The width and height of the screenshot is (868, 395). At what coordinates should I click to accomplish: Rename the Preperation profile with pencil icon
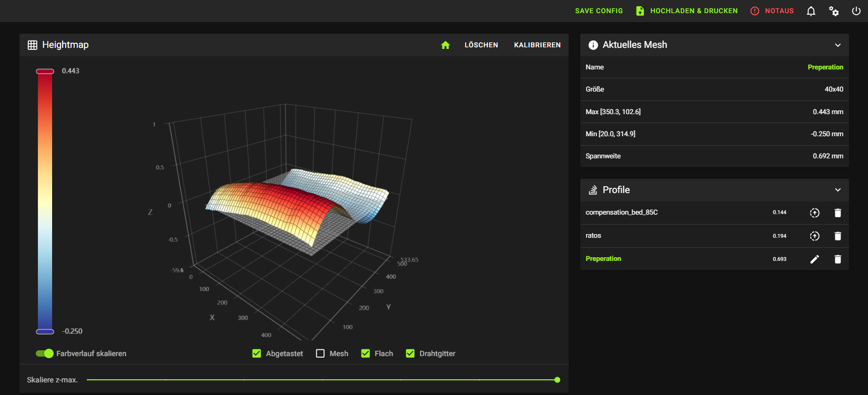pyautogui.click(x=814, y=259)
